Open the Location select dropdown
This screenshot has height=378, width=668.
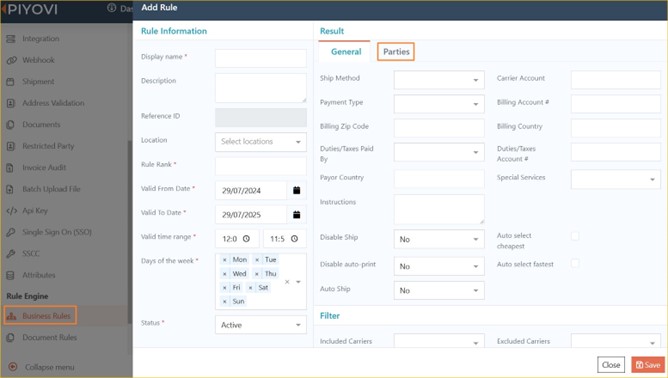(x=261, y=142)
